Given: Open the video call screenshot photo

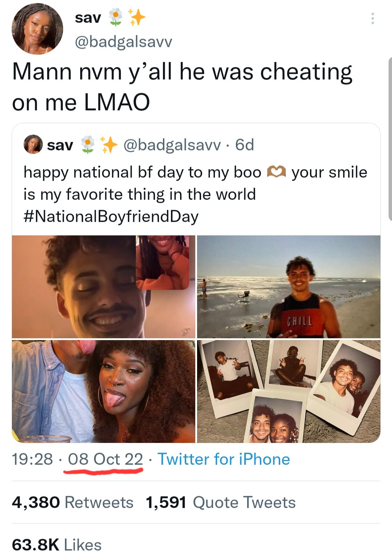Looking at the screenshot, I should coord(103,287).
